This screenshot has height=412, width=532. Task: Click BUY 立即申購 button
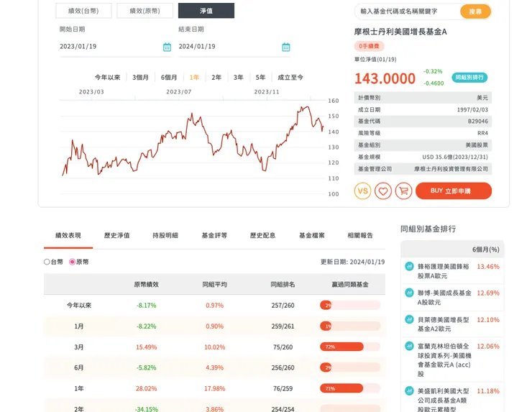point(454,191)
